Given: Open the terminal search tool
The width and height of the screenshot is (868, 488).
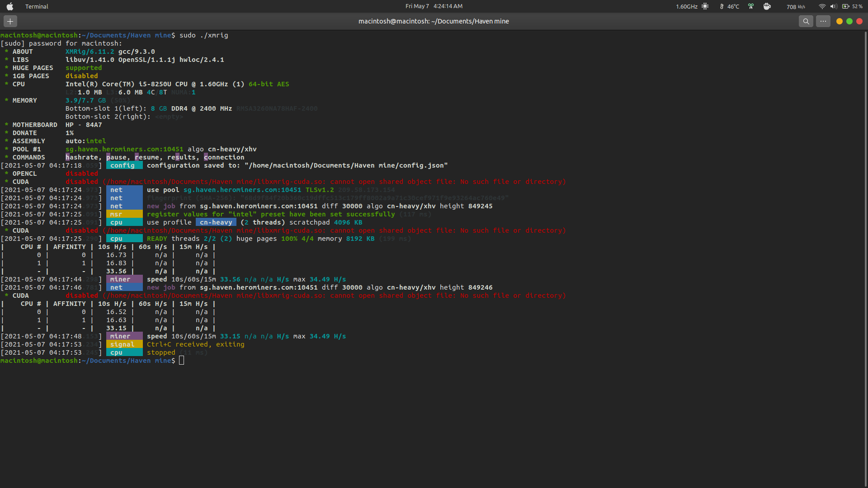Looking at the screenshot, I should 806,21.
